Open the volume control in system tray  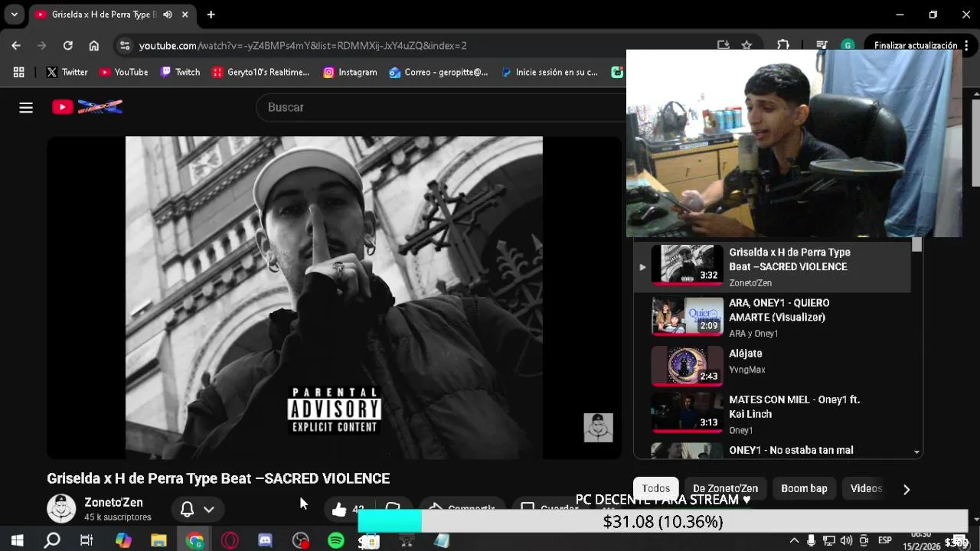pos(846,540)
